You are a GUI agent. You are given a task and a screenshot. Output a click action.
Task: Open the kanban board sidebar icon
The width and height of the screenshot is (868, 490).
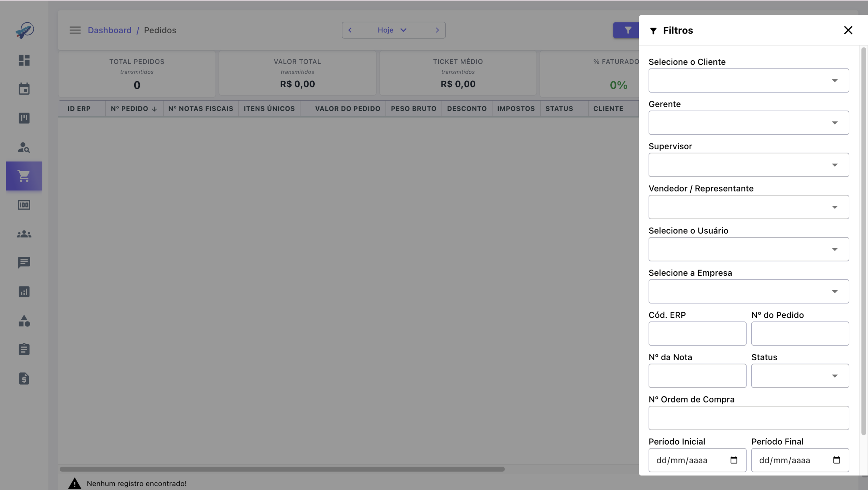point(24,118)
